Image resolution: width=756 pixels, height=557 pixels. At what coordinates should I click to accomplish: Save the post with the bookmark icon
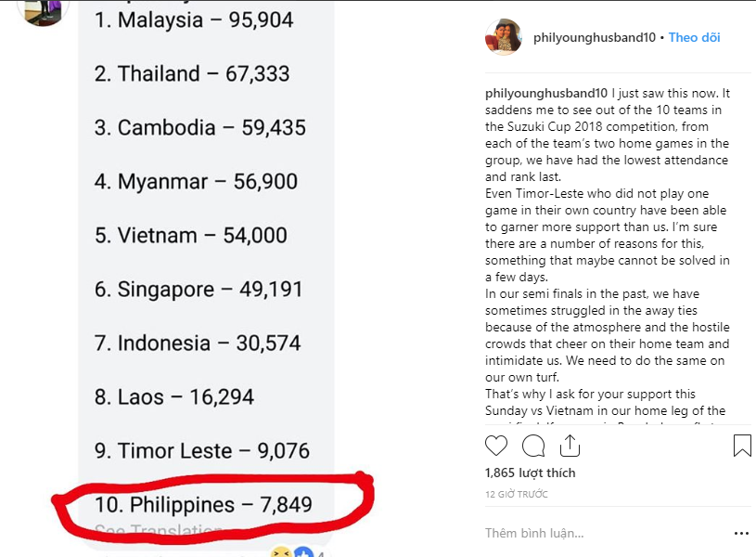pos(742,447)
